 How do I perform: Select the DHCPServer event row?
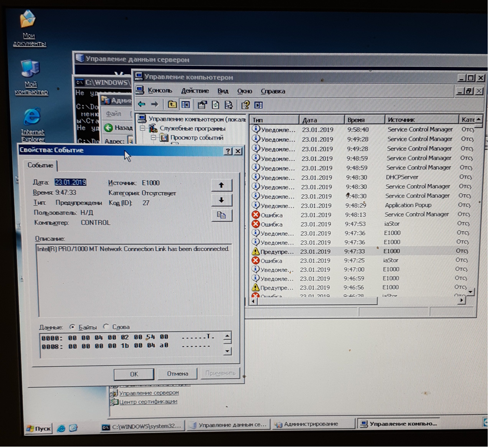(x=362, y=177)
